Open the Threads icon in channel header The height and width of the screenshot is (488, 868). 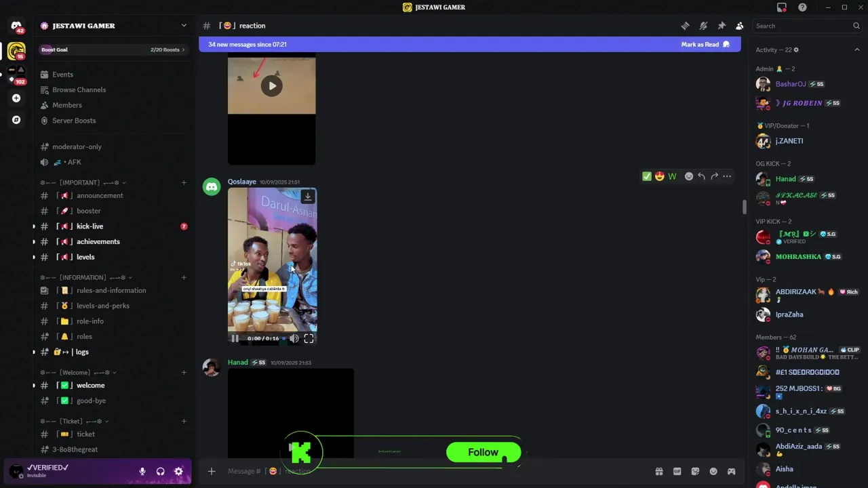click(x=685, y=26)
